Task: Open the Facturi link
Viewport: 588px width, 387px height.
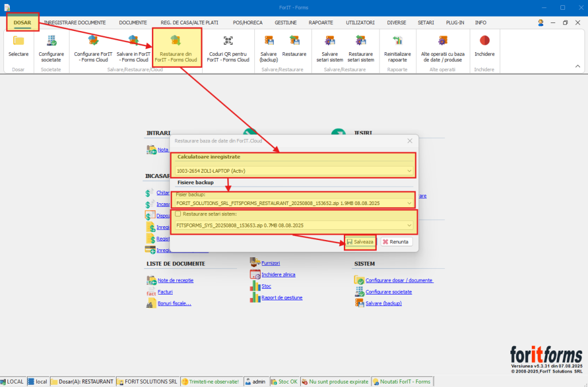Action: [165, 292]
